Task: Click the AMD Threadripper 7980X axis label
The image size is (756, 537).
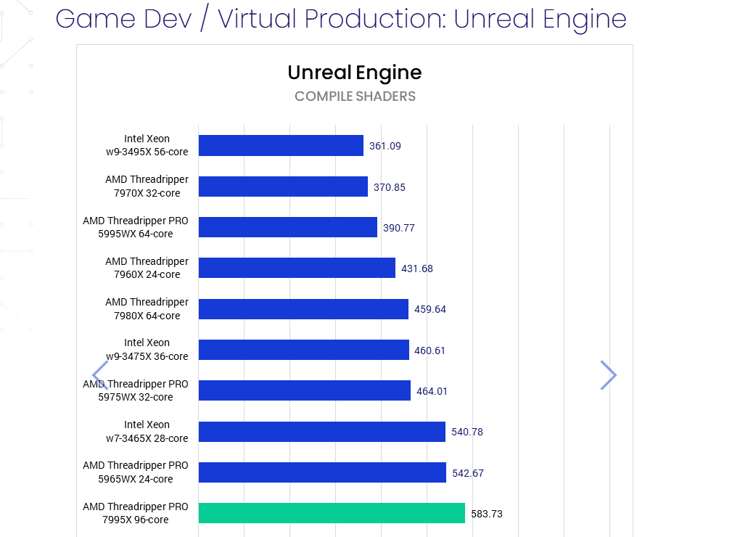Action: coord(147,309)
